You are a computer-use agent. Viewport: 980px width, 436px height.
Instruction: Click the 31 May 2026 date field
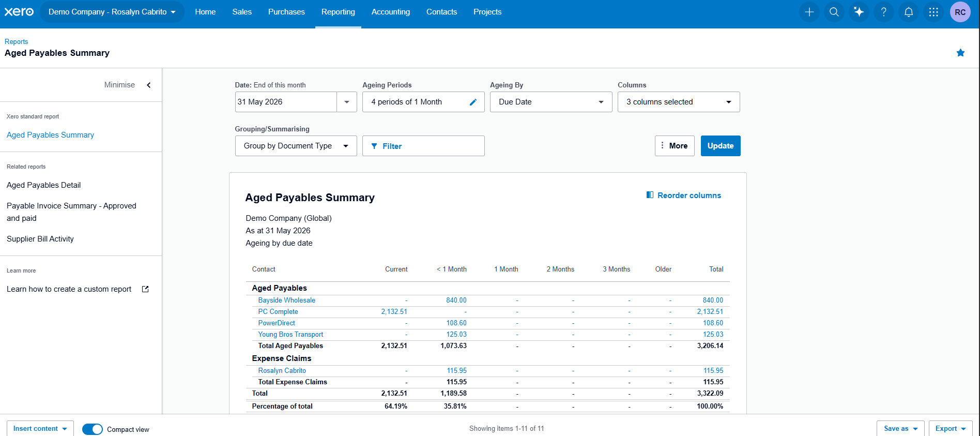[286, 102]
